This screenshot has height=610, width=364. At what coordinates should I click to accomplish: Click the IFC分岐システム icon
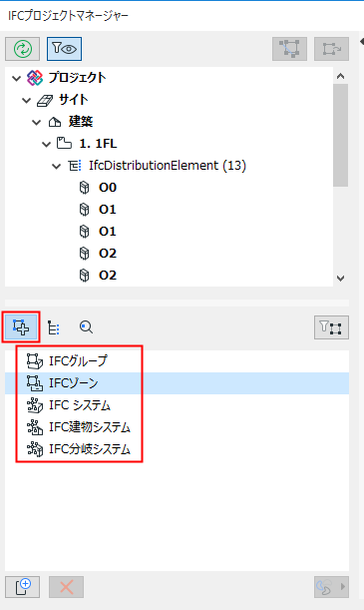[35, 449]
